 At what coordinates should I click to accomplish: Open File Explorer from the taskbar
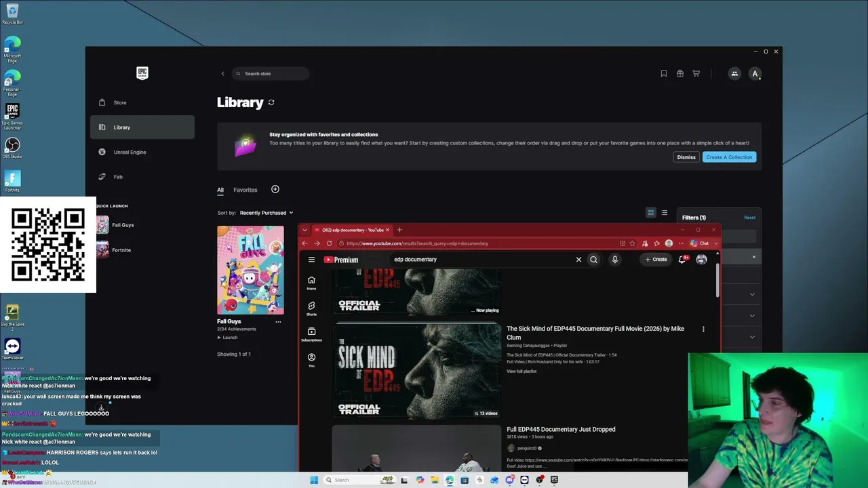tap(435, 480)
